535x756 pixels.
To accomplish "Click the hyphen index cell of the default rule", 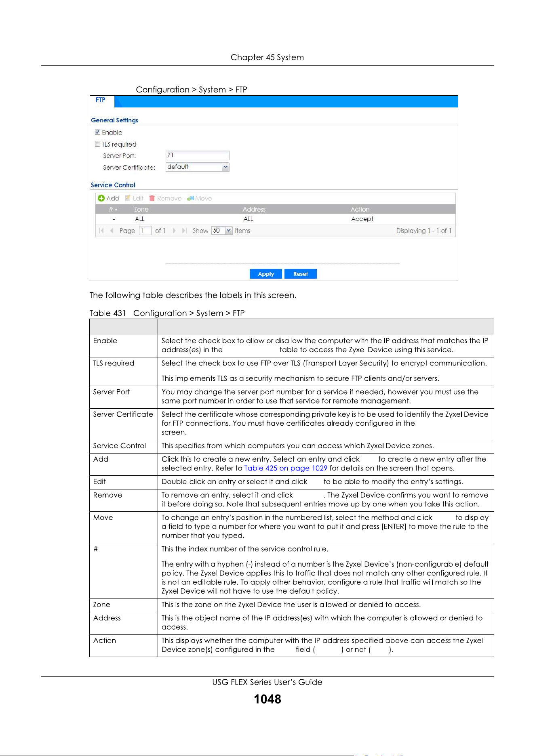I will [114, 219].
